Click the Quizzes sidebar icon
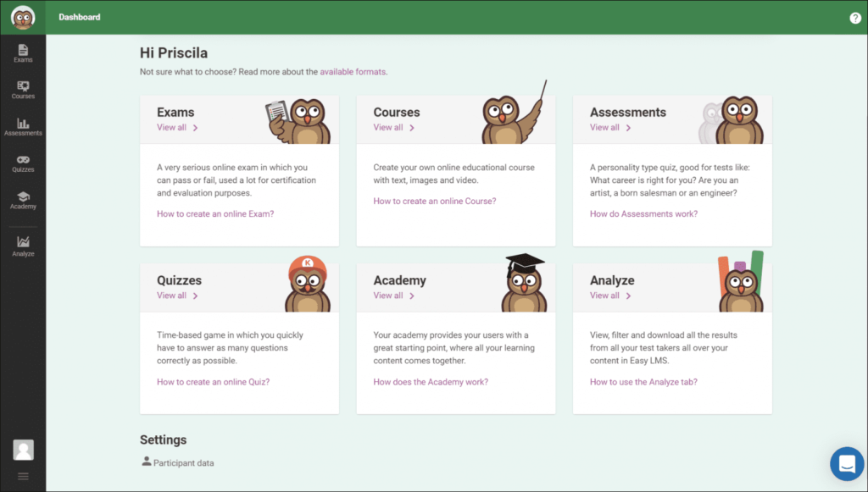The height and width of the screenshot is (492, 868). [22, 163]
